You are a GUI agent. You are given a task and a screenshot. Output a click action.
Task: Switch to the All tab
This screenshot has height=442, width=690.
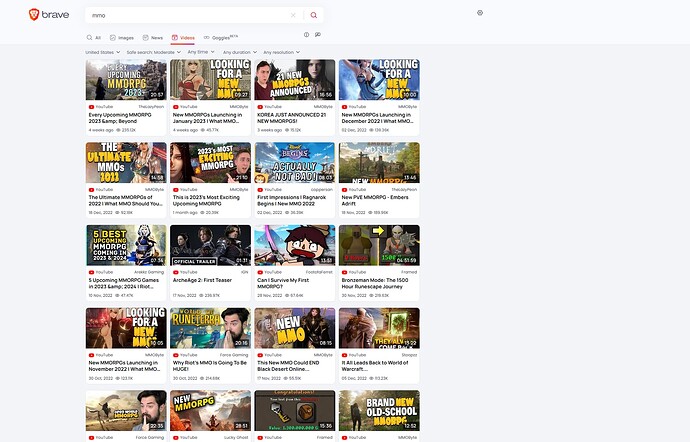[x=94, y=38]
